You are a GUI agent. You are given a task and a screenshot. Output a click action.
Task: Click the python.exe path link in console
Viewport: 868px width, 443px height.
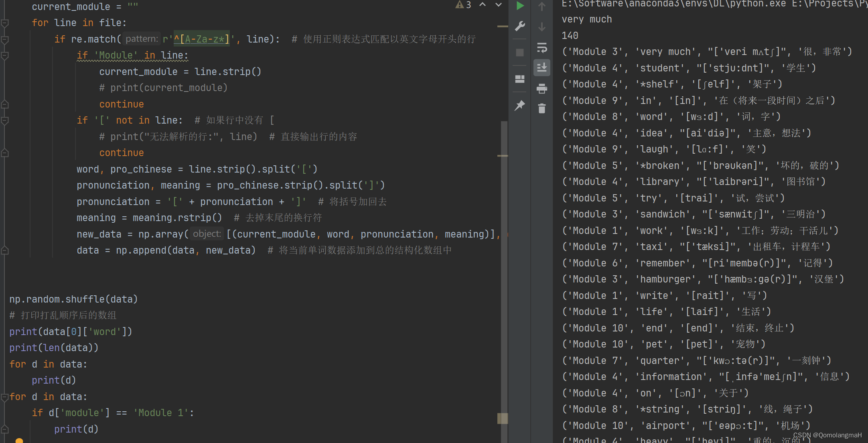tap(674, 4)
